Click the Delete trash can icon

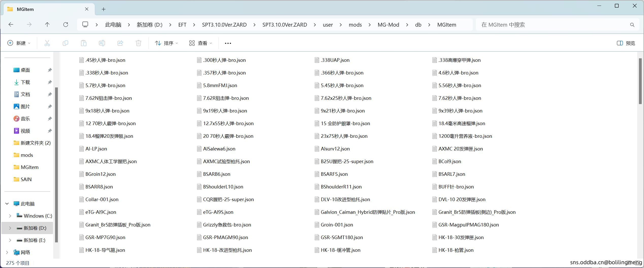[138, 43]
